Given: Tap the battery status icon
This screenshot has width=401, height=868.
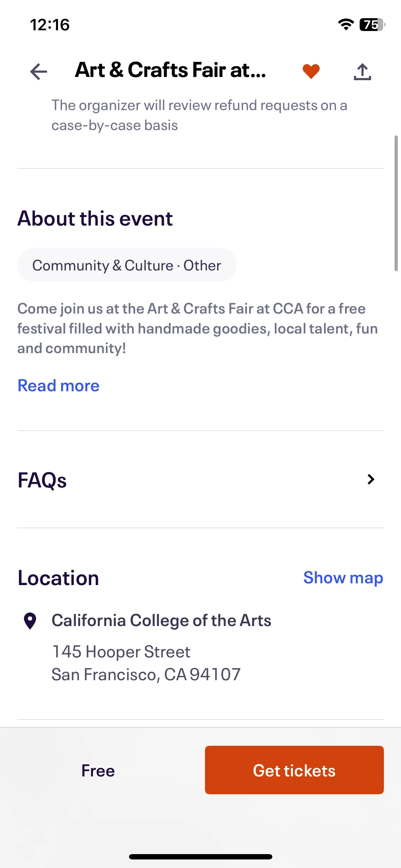Looking at the screenshot, I should click(x=372, y=25).
